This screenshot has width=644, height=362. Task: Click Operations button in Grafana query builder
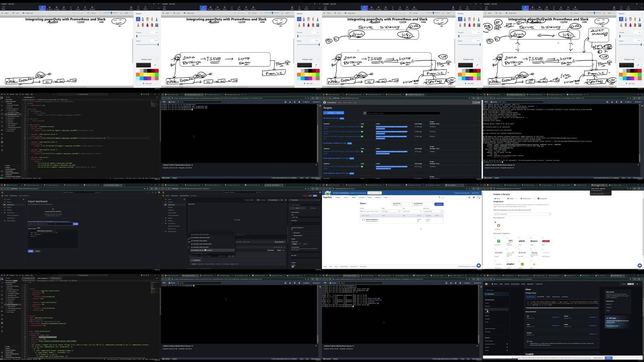click(196, 260)
